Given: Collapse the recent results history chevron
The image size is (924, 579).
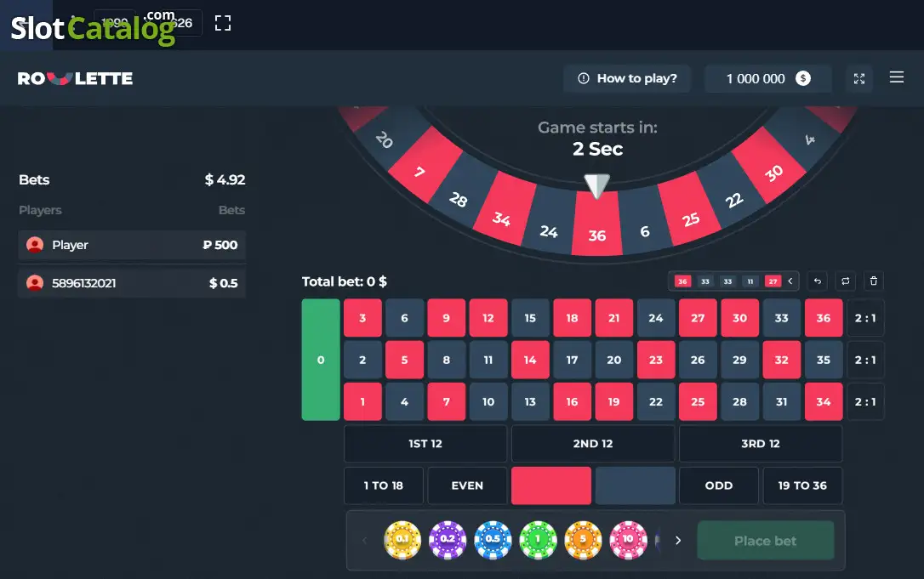Looking at the screenshot, I should click(790, 281).
